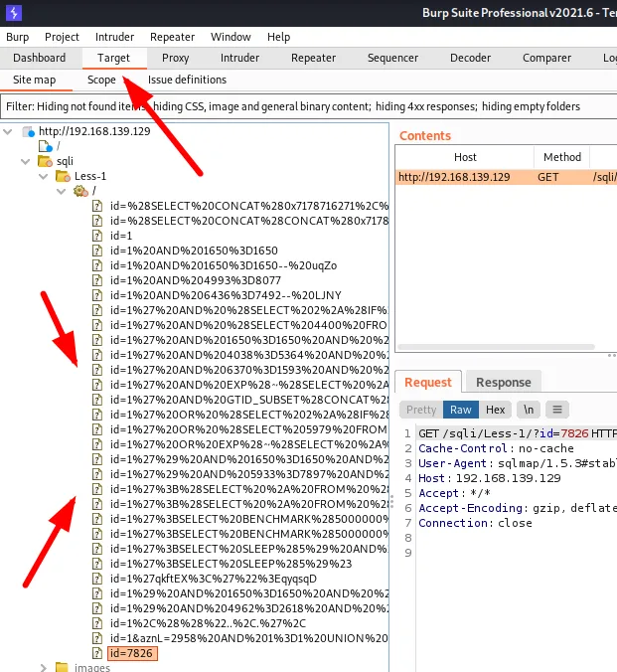Expand the images folder node
The image size is (617, 672).
pyautogui.click(x=44, y=667)
